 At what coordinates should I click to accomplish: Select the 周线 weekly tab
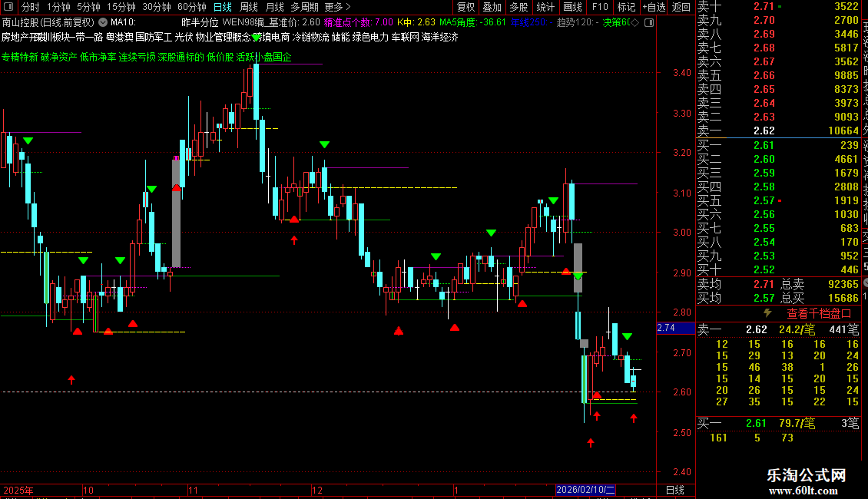249,7
